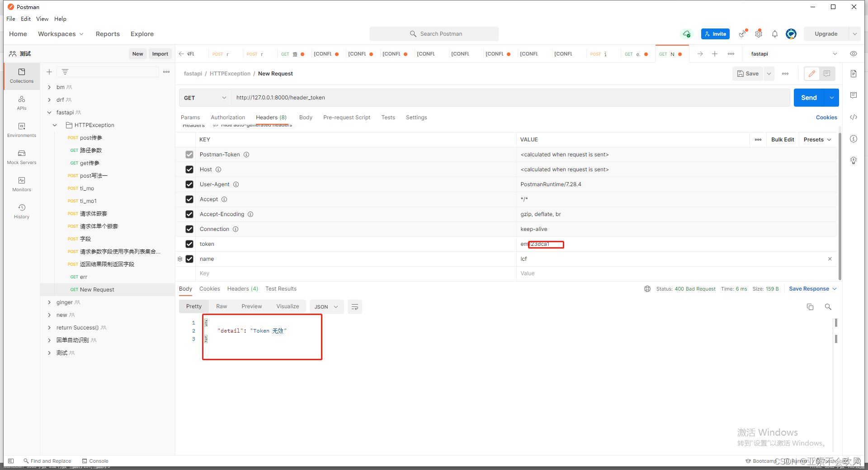Uncheck the token header checkbox
Image resolution: width=868 pixels, height=470 pixels.
coord(189,244)
